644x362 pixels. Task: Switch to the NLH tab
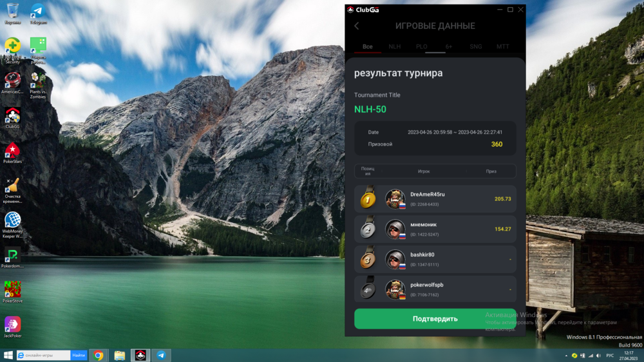[x=394, y=46]
